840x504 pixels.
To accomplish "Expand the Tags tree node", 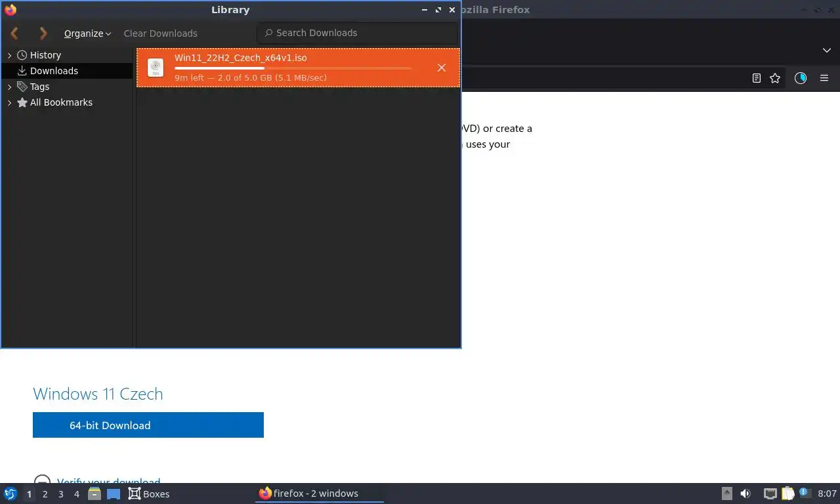I will coord(9,87).
